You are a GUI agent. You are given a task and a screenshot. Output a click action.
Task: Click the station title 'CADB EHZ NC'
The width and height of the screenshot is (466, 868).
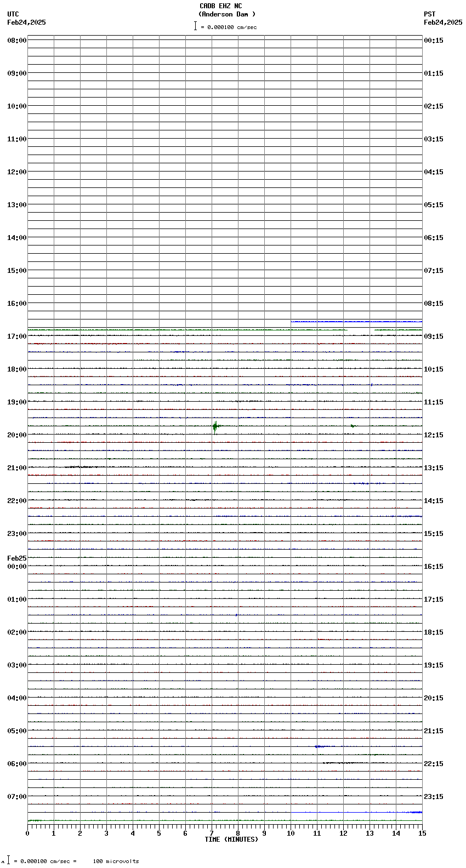[220, 6]
